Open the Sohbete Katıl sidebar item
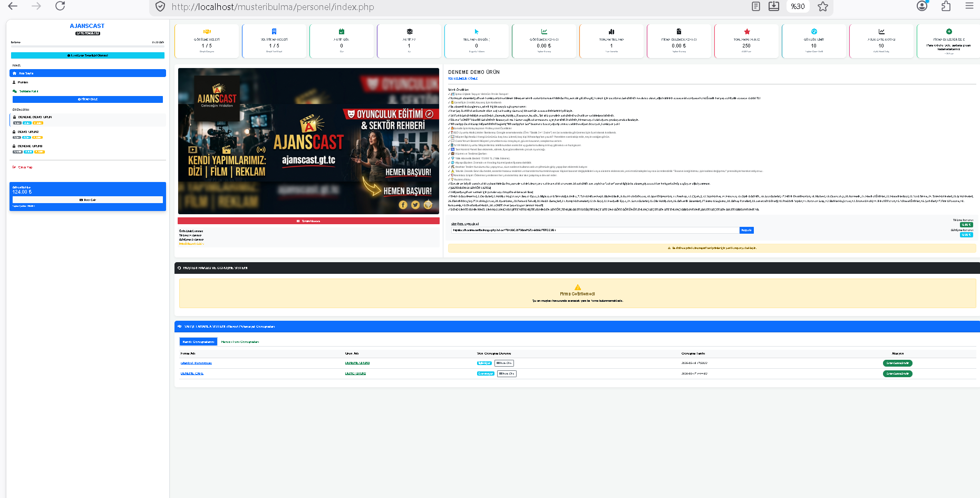980x498 pixels. tap(88, 91)
